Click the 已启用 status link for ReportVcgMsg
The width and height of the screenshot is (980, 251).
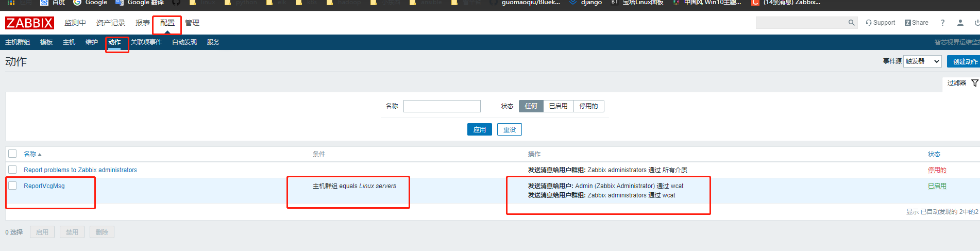coord(937,186)
